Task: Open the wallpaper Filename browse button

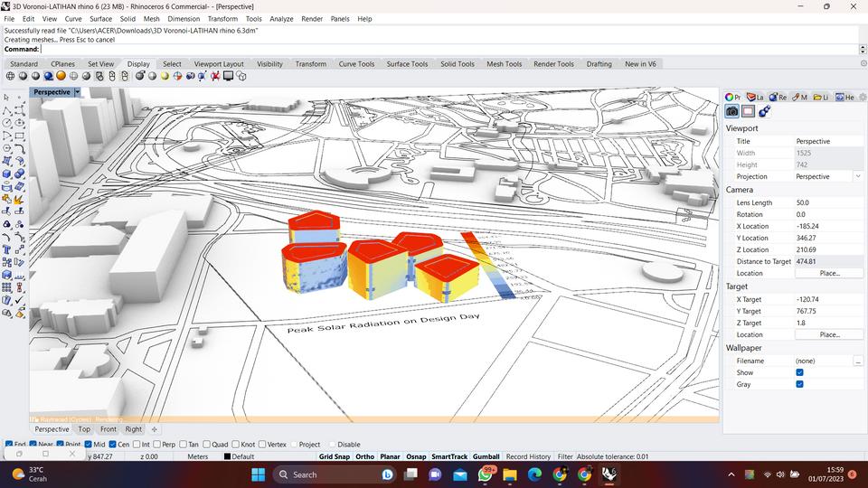Action: [x=857, y=361]
